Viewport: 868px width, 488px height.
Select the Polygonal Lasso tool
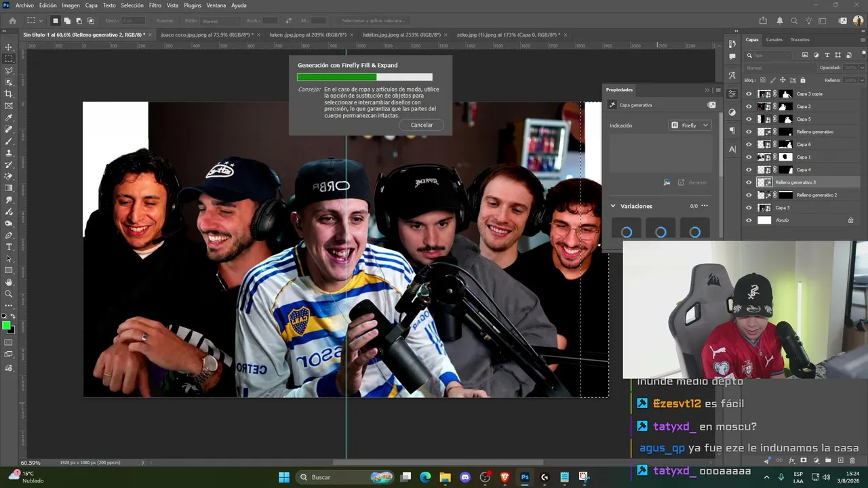[x=9, y=70]
